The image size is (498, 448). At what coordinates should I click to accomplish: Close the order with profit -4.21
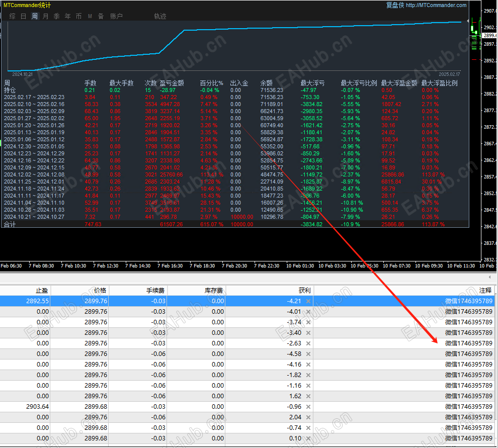pos(308,301)
